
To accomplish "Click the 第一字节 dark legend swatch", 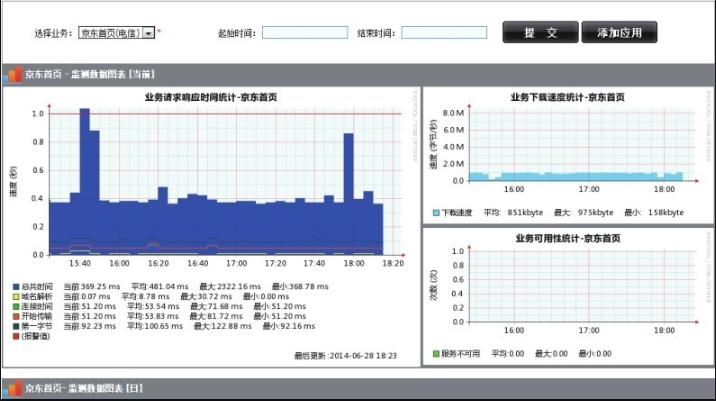I will click(16, 326).
